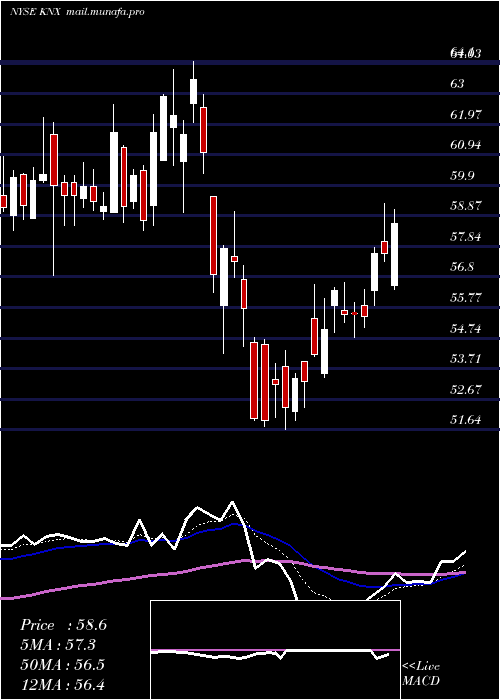Viewport: 500px width, 700px height.
Task: Click the 12MA : 56.4 readout
Action: point(62,684)
